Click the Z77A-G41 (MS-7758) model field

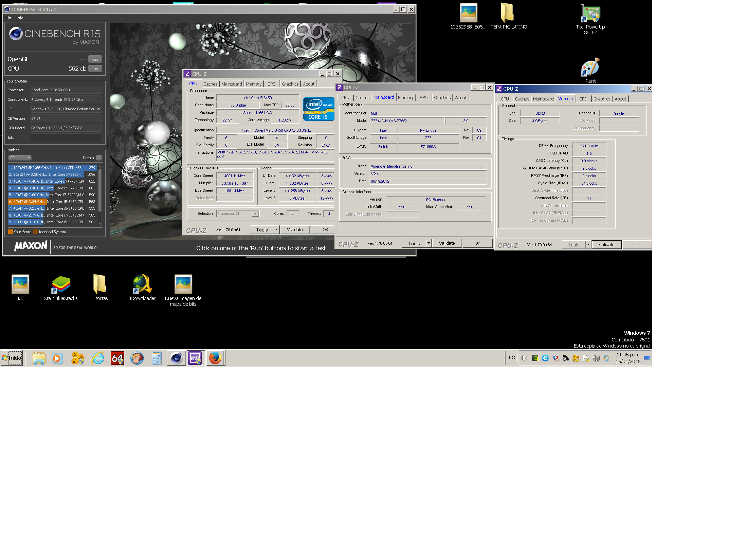point(407,121)
